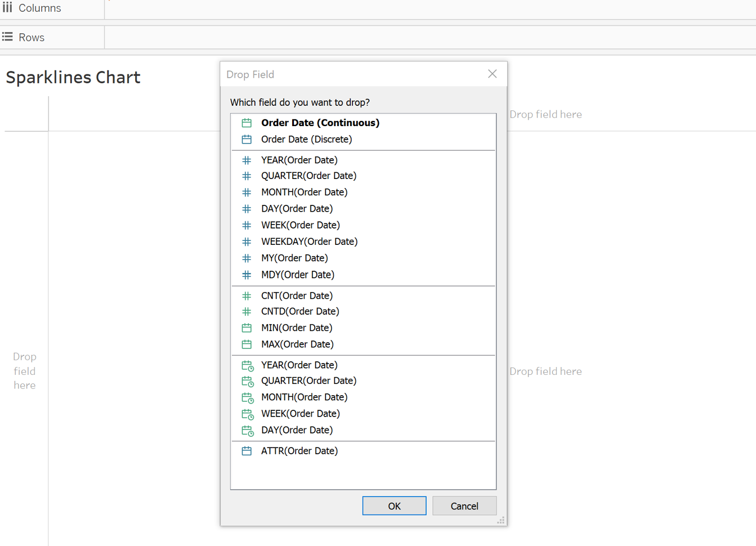Close the Drop Field dialog with X
Image resolution: width=756 pixels, height=546 pixels.
pos(492,74)
